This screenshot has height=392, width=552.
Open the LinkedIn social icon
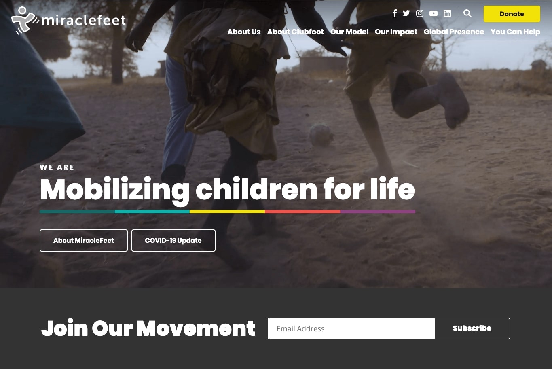[447, 13]
